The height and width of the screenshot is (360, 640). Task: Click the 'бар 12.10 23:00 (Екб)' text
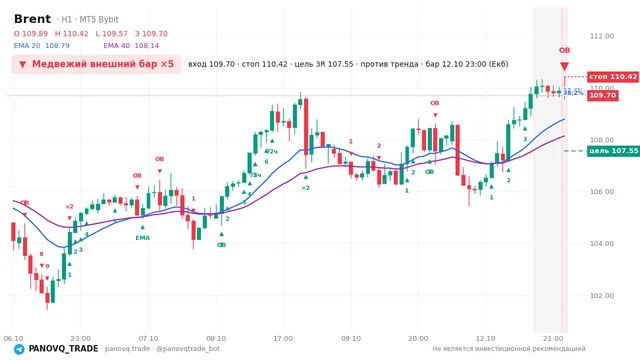(x=467, y=64)
